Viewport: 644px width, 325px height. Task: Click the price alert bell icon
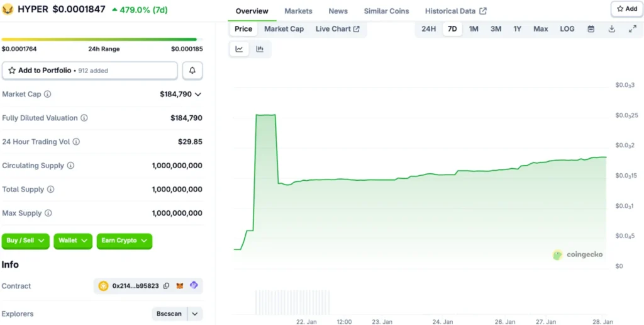click(x=192, y=71)
